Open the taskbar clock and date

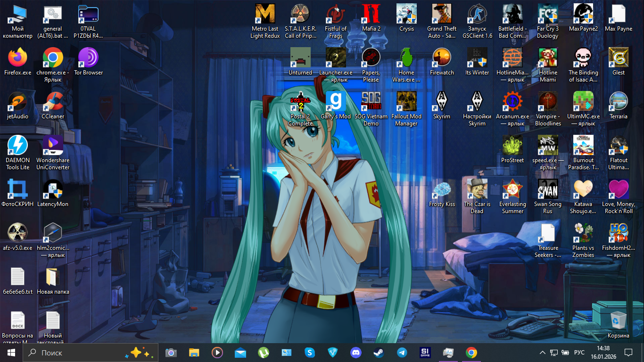[603, 353]
